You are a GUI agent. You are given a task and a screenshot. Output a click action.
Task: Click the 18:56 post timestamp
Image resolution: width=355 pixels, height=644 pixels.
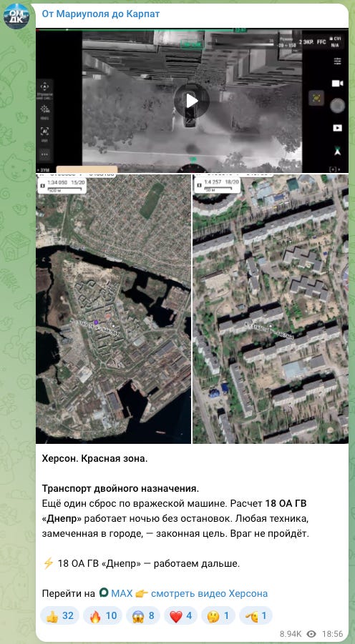pyautogui.click(x=333, y=634)
